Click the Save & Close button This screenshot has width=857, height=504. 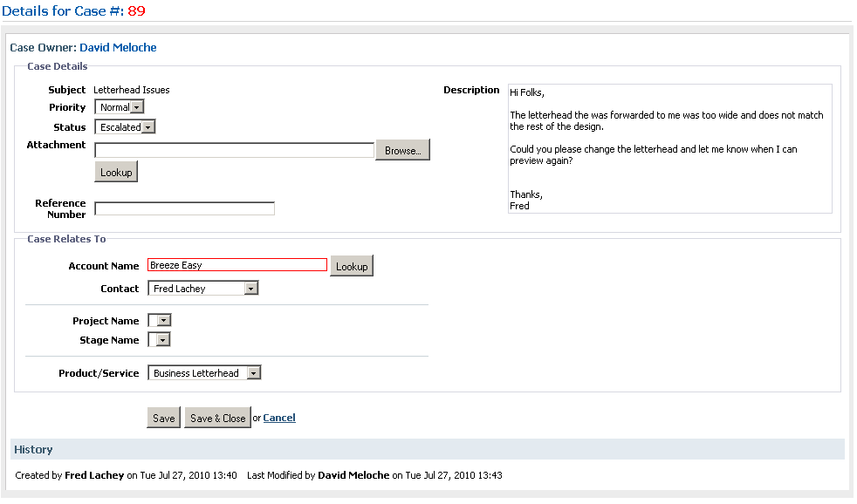pyautogui.click(x=217, y=418)
